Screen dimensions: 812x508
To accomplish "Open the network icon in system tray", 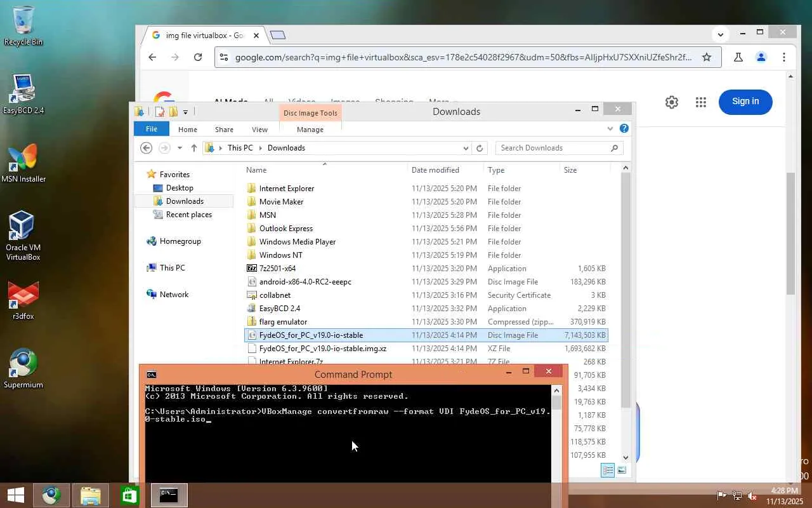I will click(x=737, y=495).
